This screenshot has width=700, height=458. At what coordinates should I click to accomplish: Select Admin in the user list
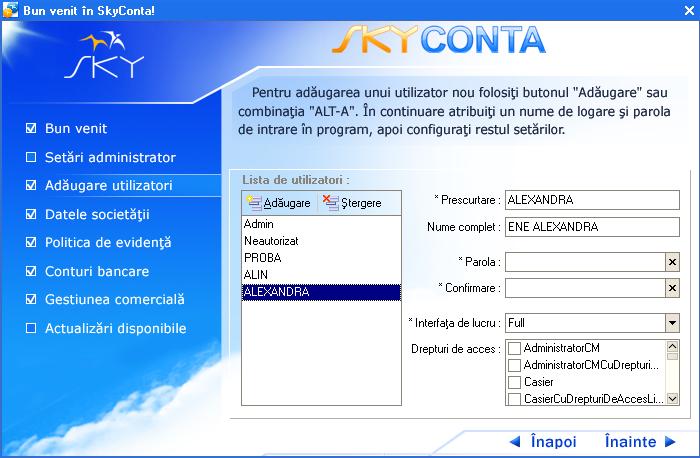tap(321, 224)
